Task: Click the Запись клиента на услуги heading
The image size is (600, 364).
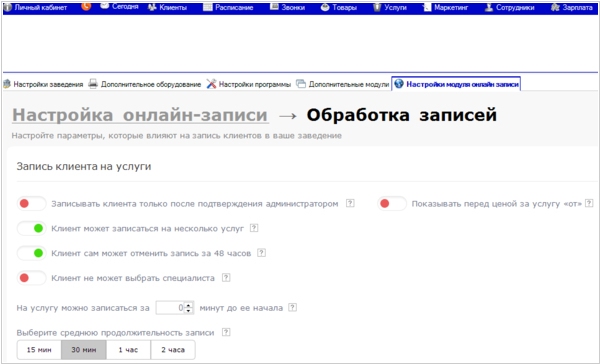Action: tap(84, 166)
